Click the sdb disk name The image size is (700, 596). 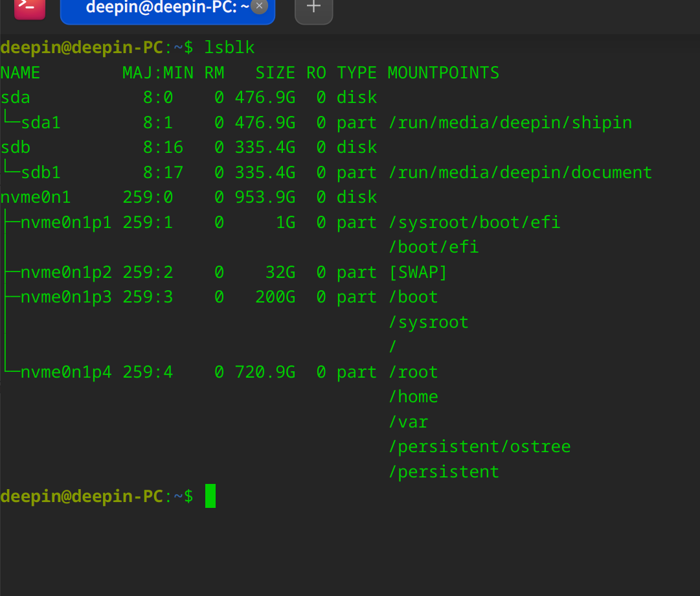[x=16, y=148]
